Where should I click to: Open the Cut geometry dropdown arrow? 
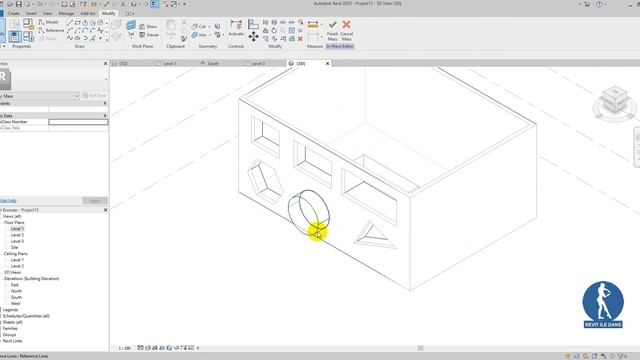pyautogui.click(x=209, y=27)
